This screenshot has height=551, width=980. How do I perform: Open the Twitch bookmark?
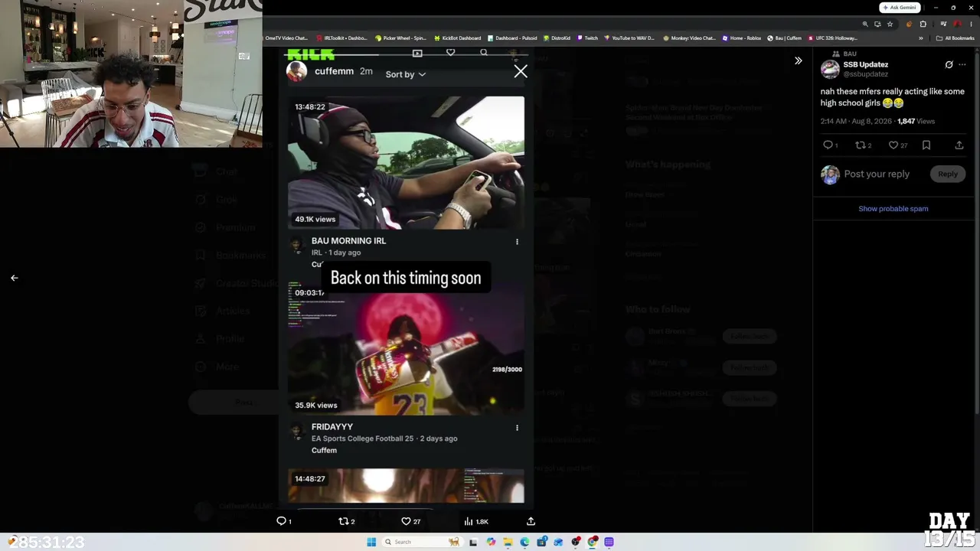(588, 37)
